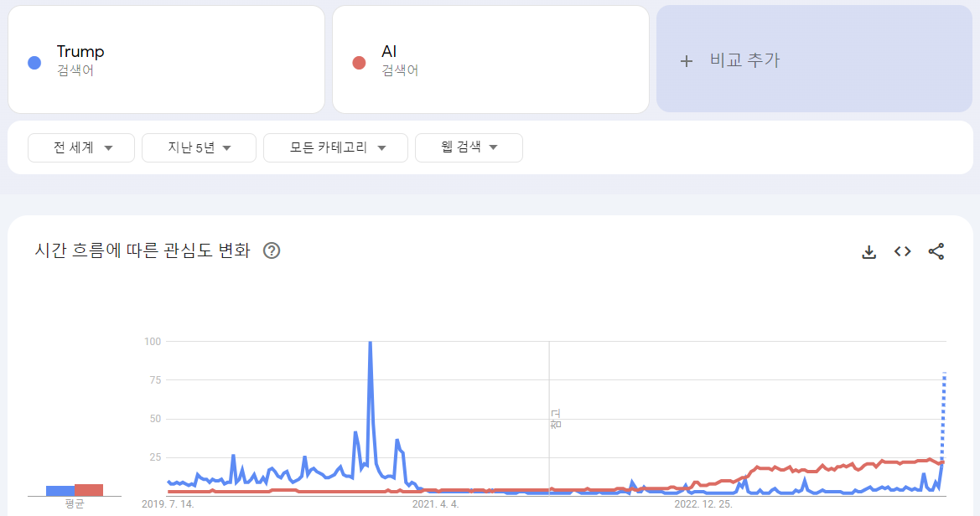Expand the 지난 5년 time range dropdown

199,148
